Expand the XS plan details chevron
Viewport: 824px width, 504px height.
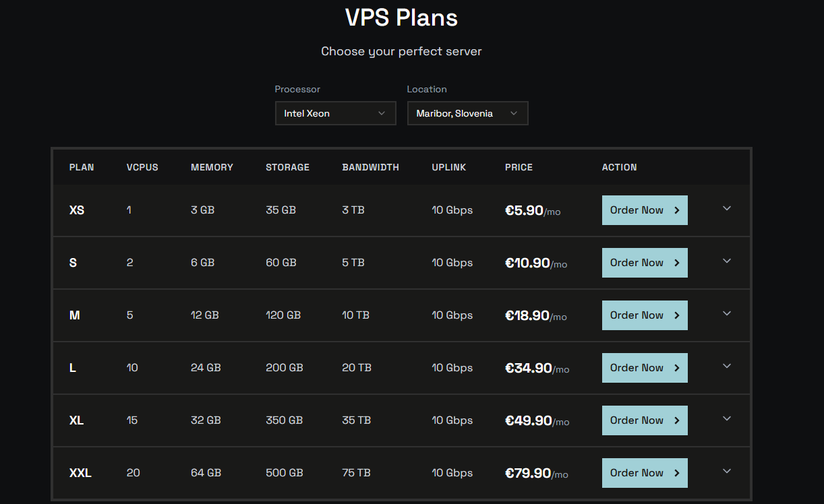pos(727,209)
